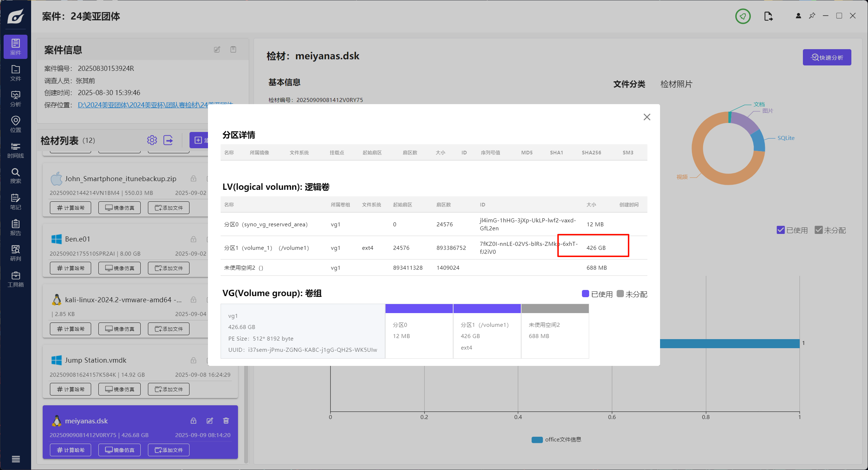The width and height of the screenshot is (868, 470).
Task: Delete meiyanas.dsk with the trash icon
Action: pyautogui.click(x=226, y=420)
